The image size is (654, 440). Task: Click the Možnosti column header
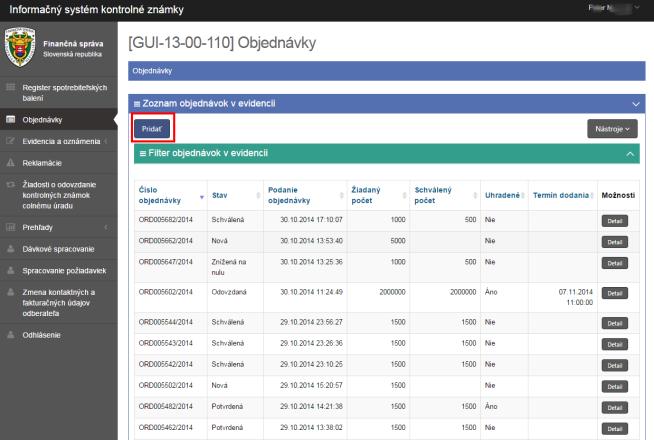point(618,195)
